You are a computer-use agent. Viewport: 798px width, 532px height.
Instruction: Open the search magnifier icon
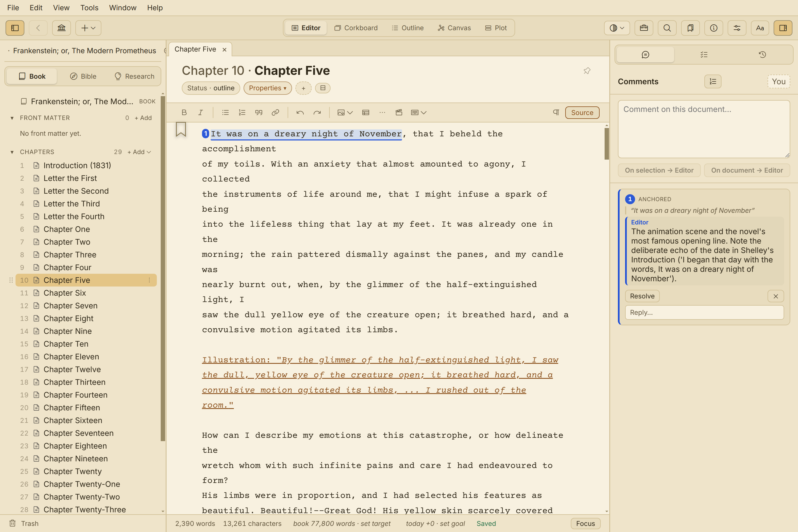click(x=667, y=28)
